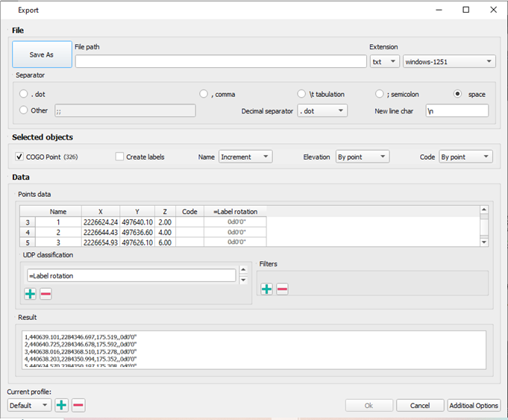Image resolution: width=508 pixels, height=420 pixels.
Task: Click the green plus under UDP classification
Action: pos(30,294)
